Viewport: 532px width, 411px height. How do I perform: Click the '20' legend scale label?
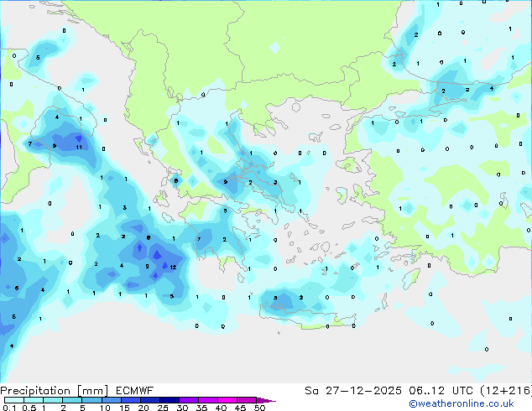(x=143, y=408)
